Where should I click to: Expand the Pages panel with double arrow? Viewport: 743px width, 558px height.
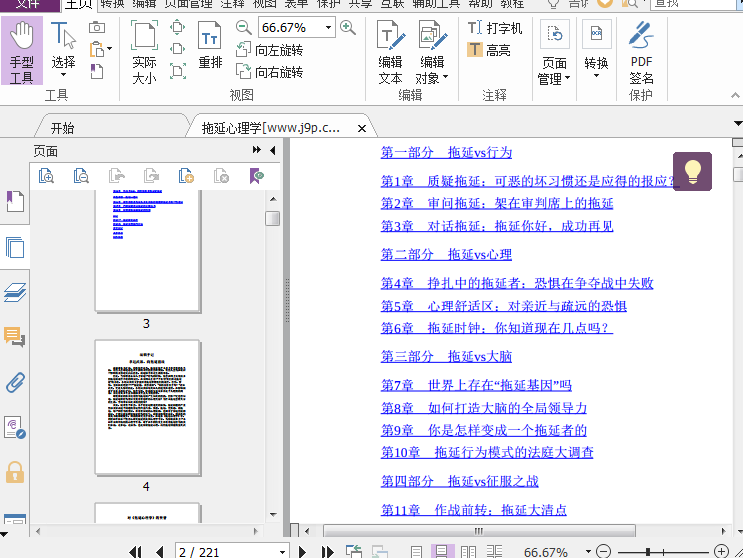point(256,150)
